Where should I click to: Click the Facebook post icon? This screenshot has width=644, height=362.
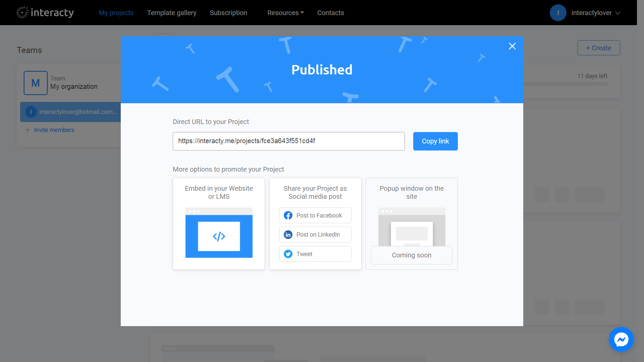pos(288,215)
